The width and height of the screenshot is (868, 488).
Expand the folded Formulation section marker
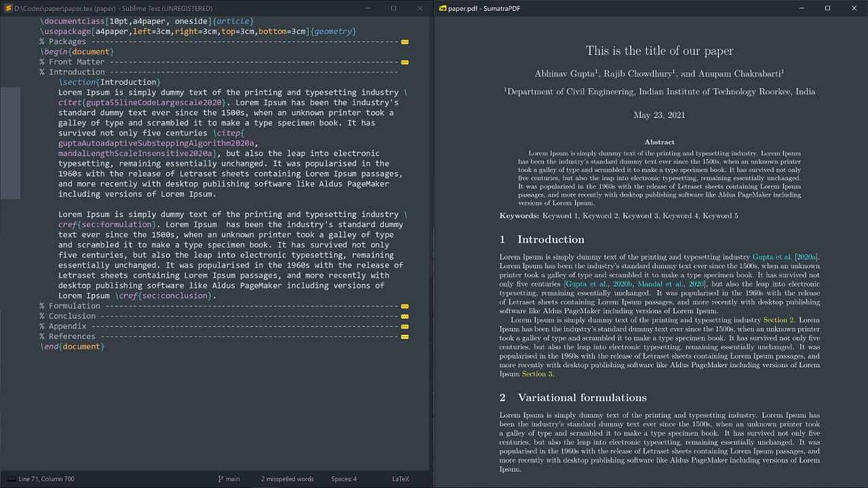tap(404, 307)
